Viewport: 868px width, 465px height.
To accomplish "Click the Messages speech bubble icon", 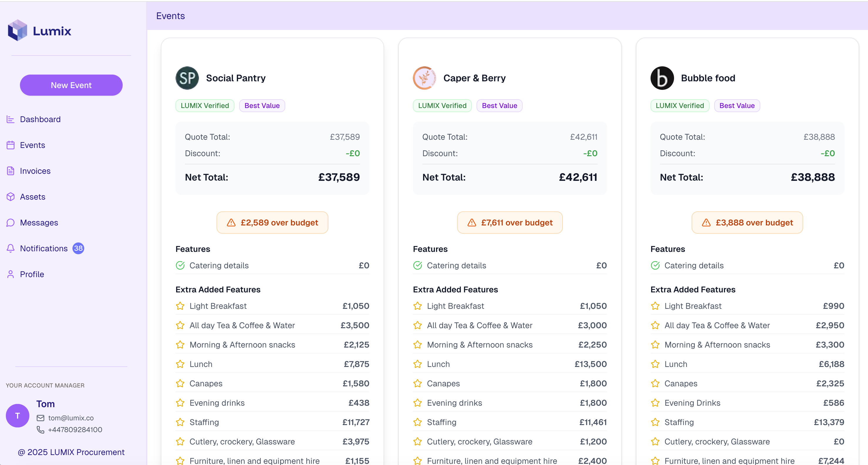I will click(11, 223).
